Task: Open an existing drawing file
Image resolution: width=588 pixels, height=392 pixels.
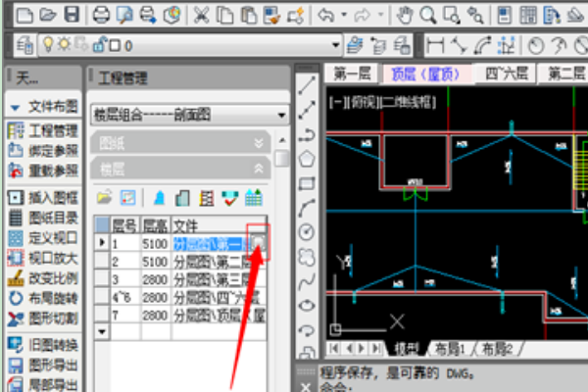Action: point(48,15)
